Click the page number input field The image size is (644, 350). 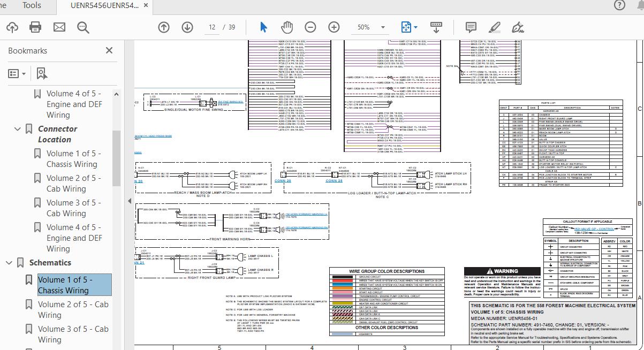pos(213,27)
